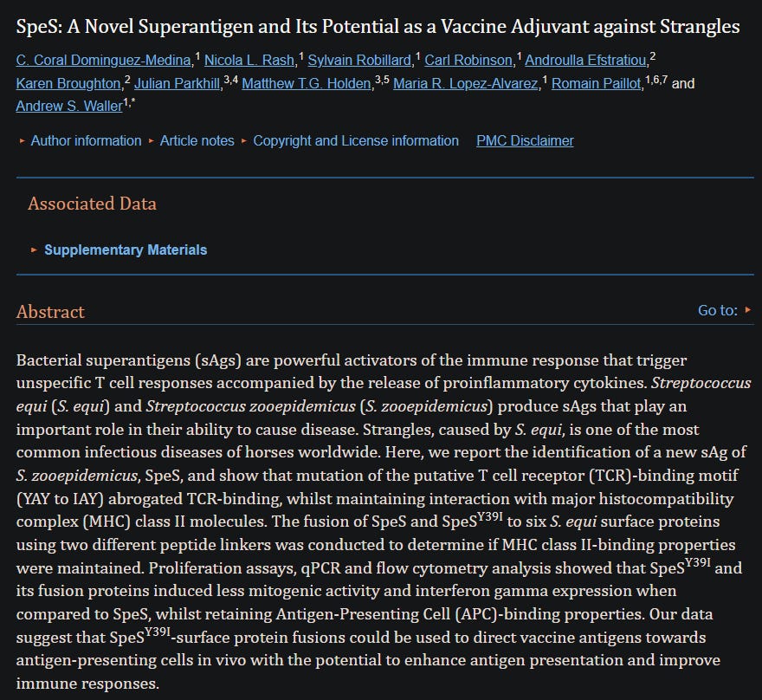This screenshot has height=700, width=762.
Task: Open the PMC Disclaimer page
Action: click(x=525, y=140)
